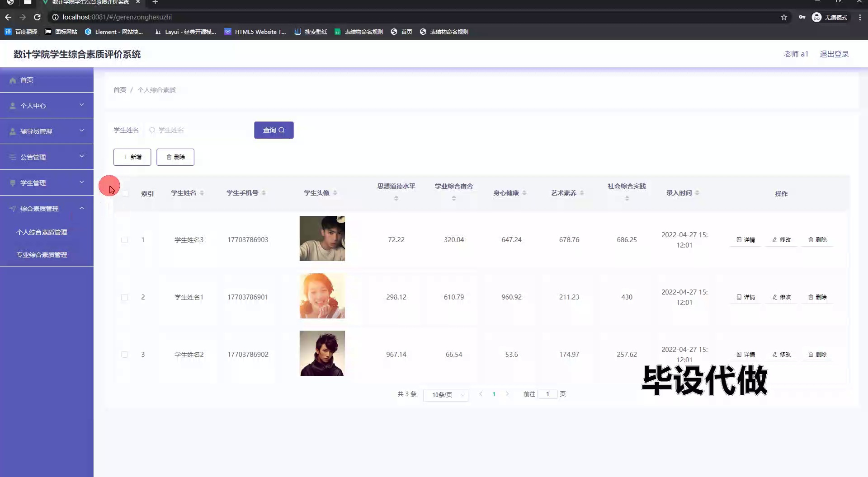Check the row for 学生姓名1
Image resolution: width=868 pixels, height=477 pixels.
pos(124,297)
